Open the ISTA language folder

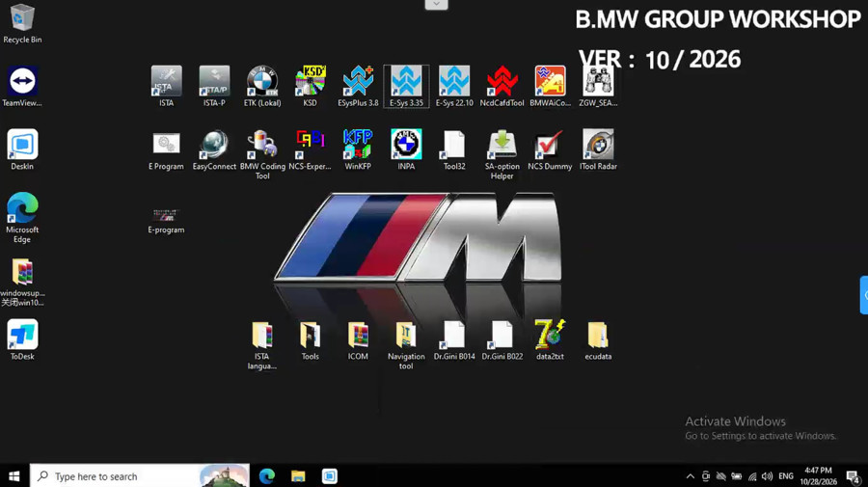[261, 345]
